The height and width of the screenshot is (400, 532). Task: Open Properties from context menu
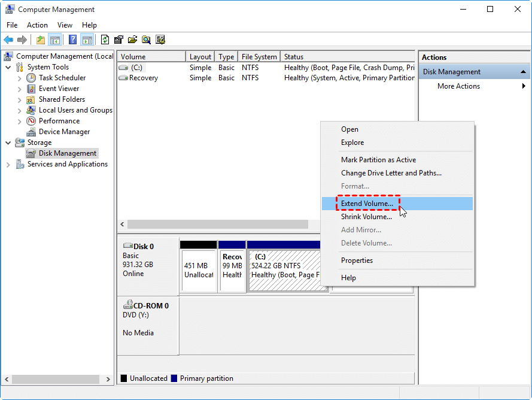(x=397, y=260)
